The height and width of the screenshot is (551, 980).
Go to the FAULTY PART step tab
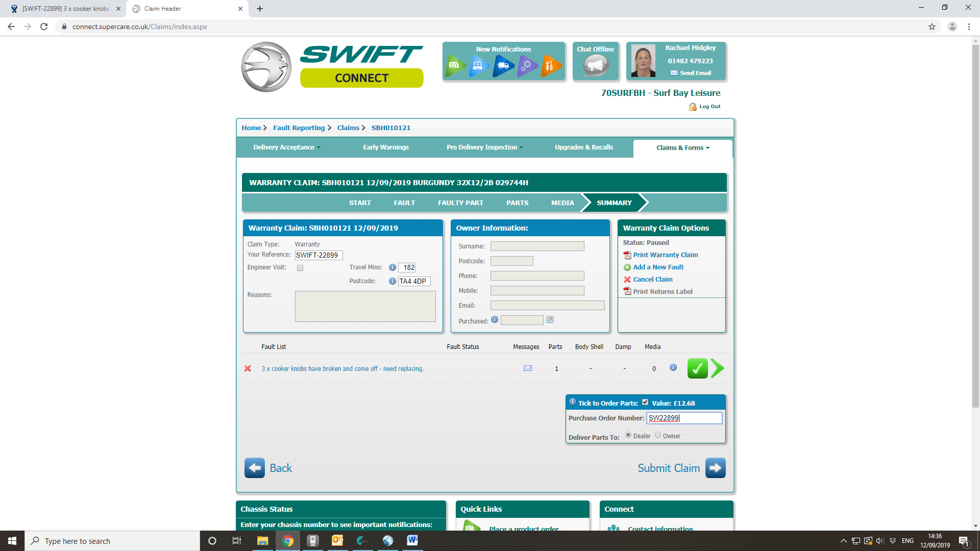pos(460,203)
